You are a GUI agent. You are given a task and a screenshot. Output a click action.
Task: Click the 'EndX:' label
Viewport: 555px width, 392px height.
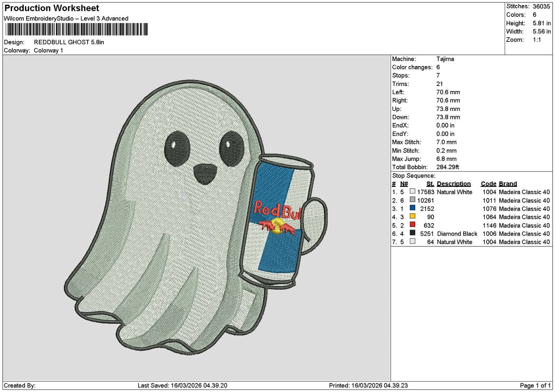click(400, 126)
